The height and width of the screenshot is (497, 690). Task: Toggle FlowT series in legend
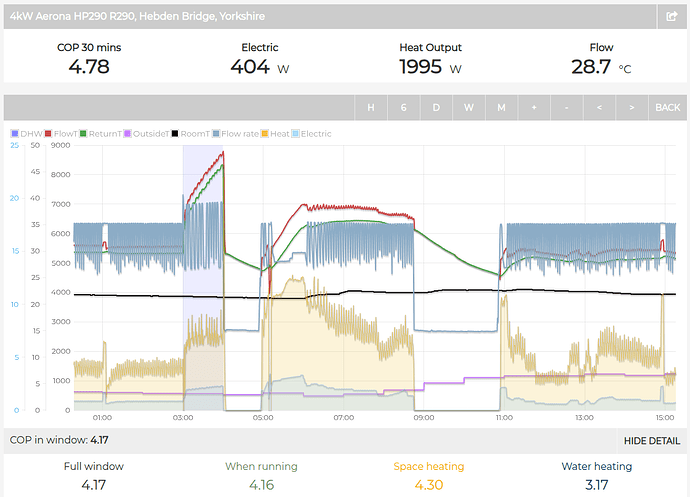coord(66,133)
